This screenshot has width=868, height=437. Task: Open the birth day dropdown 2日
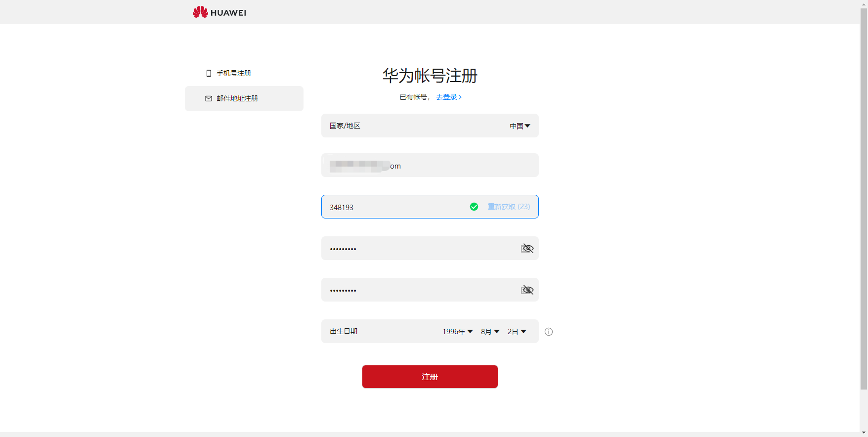coord(517,332)
